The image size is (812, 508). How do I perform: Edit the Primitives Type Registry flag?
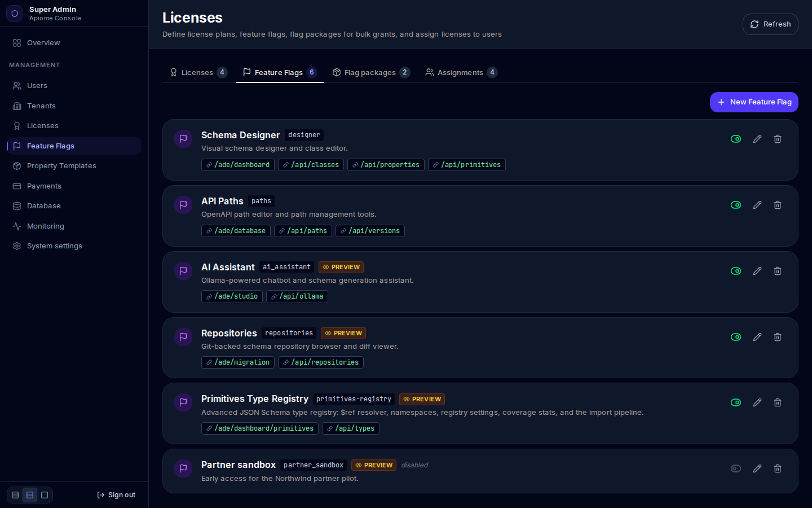[757, 402]
